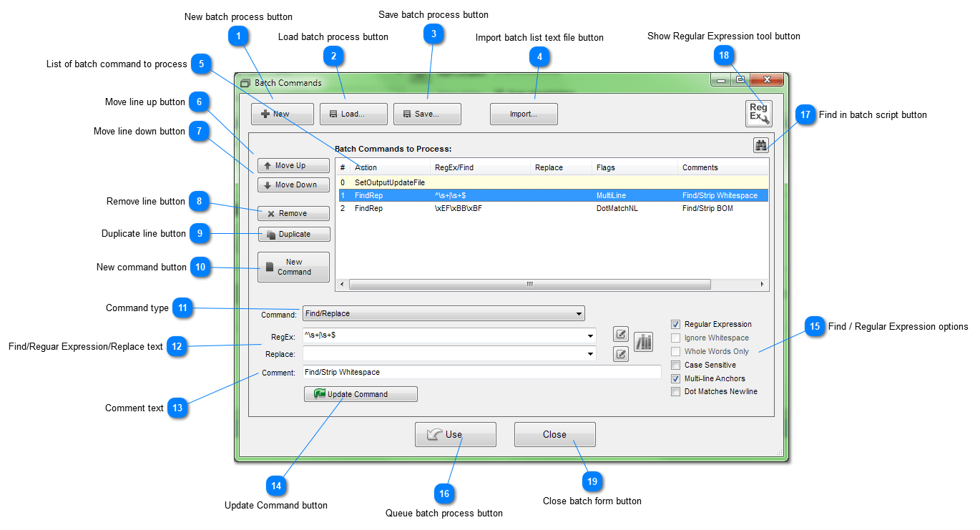This screenshot has width=980, height=530.
Task: Move the selected line down
Action: pos(293,185)
